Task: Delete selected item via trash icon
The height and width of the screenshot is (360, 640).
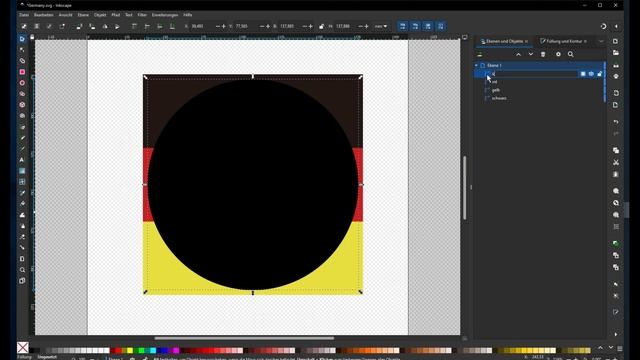Action: (543, 54)
